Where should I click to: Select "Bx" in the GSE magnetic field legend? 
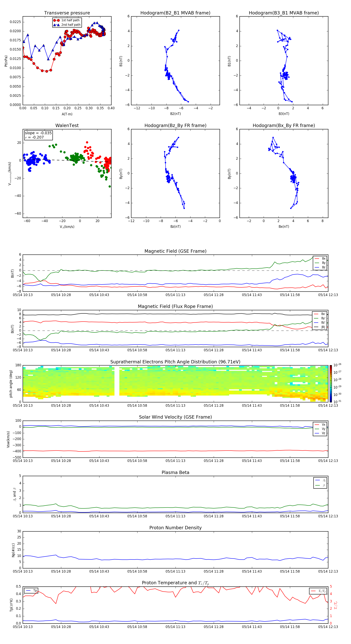pos(320,259)
